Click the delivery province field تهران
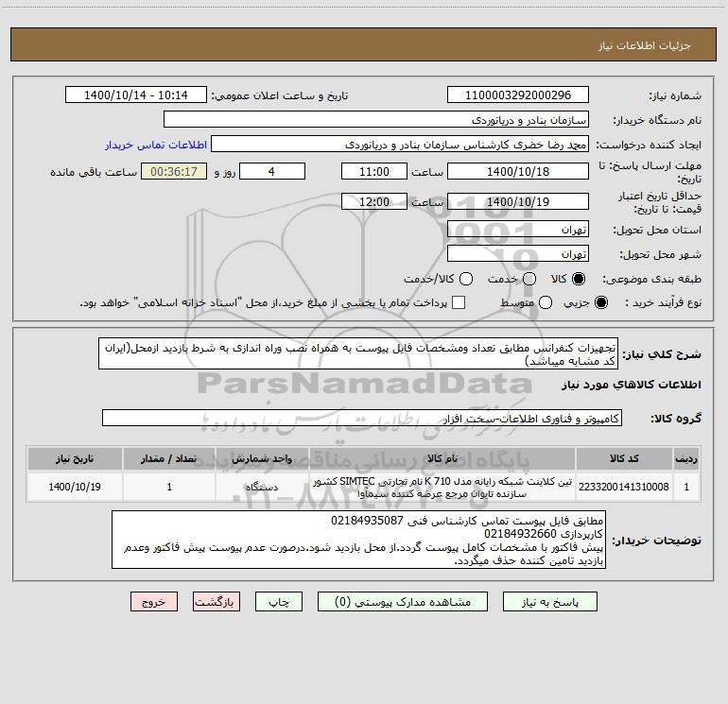The height and width of the screenshot is (704, 728). pos(518,230)
